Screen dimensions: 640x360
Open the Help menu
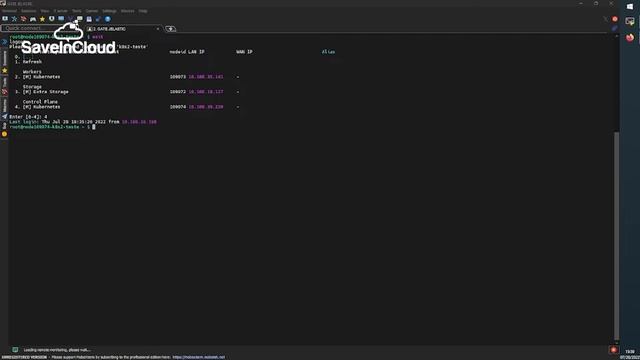[143, 11]
